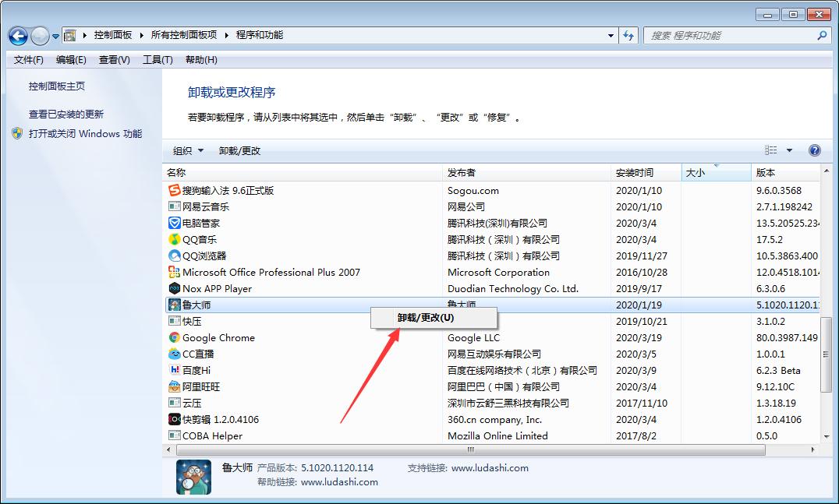Expand the arrow before 控制面板 breadcrumb

point(84,35)
